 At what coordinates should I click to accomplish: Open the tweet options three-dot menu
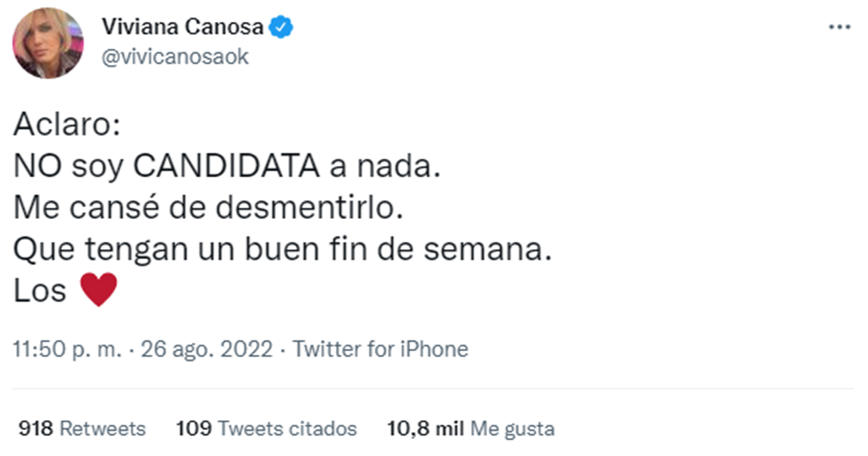coord(839,26)
